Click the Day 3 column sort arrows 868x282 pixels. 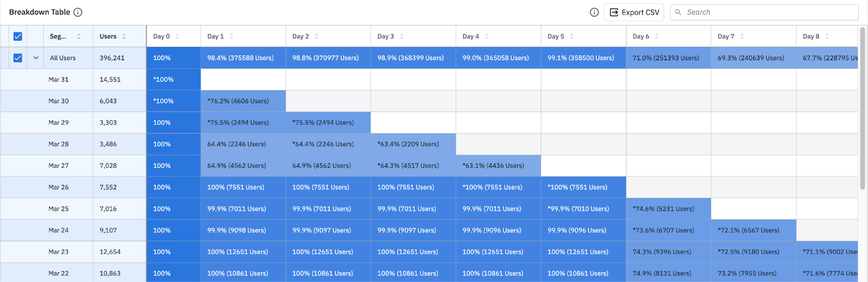[401, 36]
